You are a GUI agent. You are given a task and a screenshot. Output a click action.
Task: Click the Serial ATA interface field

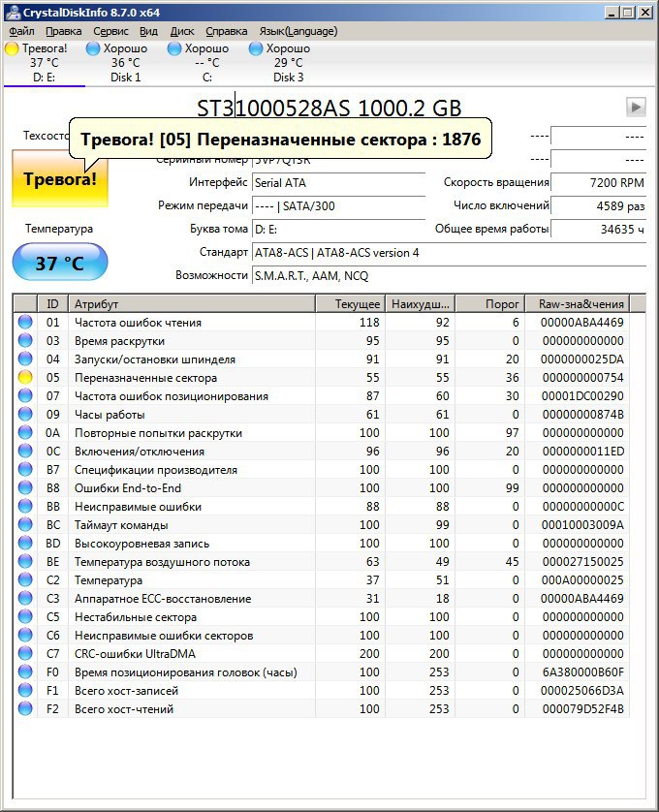339,183
